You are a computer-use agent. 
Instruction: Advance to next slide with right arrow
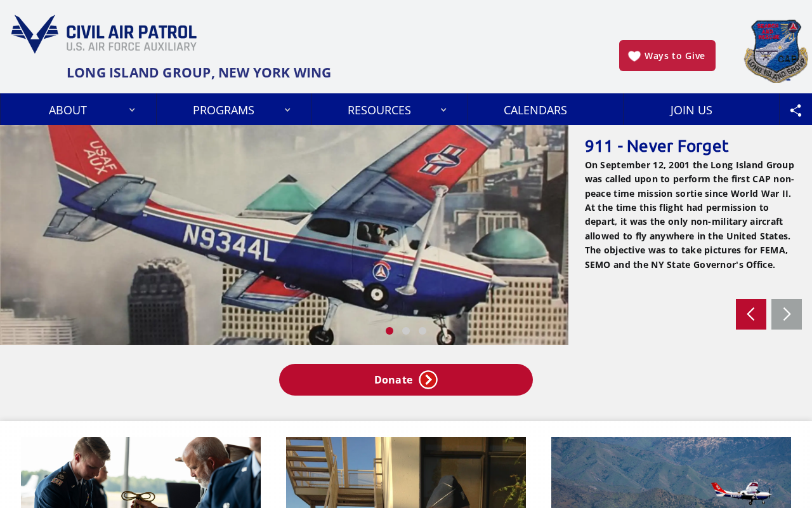pos(787,314)
